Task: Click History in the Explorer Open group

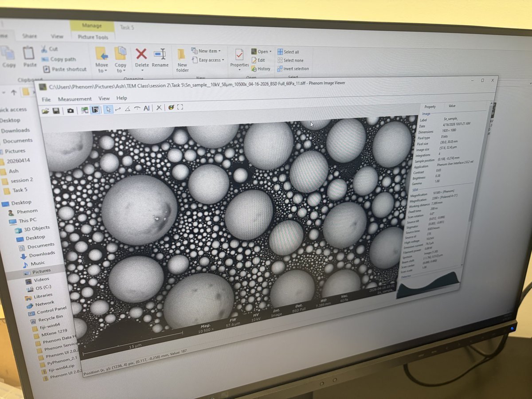Action: [x=261, y=69]
